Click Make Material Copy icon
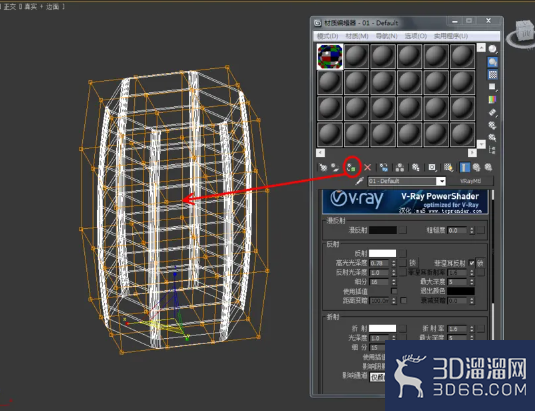 click(384, 167)
